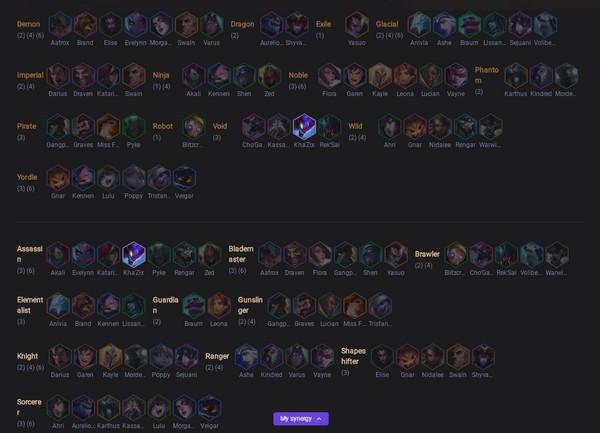Click Ahri icon in the Sorcerer row
The image size is (600, 433).
[58, 408]
